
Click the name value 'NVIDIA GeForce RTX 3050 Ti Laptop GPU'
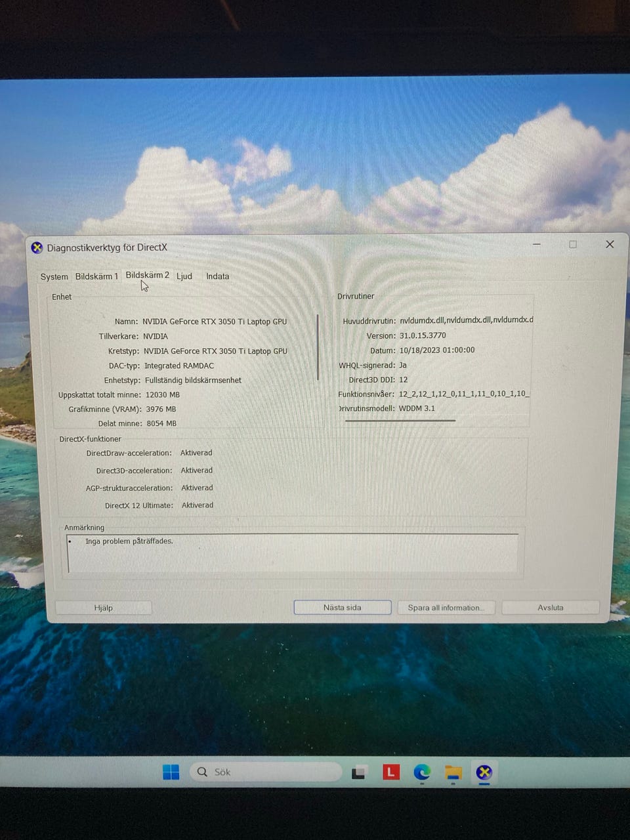215,322
